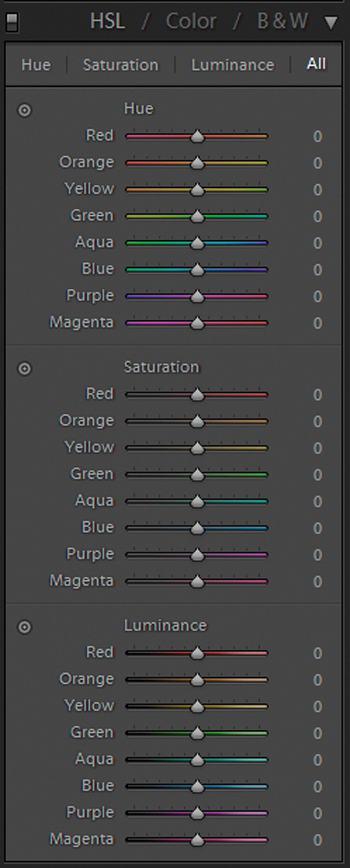
Task: Click the Saturation section heading label
Action: click(161, 367)
